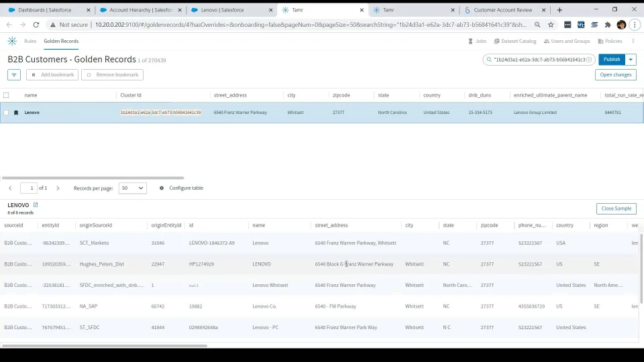Open browser zoom magnifier icon
Image resolution: width=644 pixels, height=362 pixels.
[x=537, y=25]
